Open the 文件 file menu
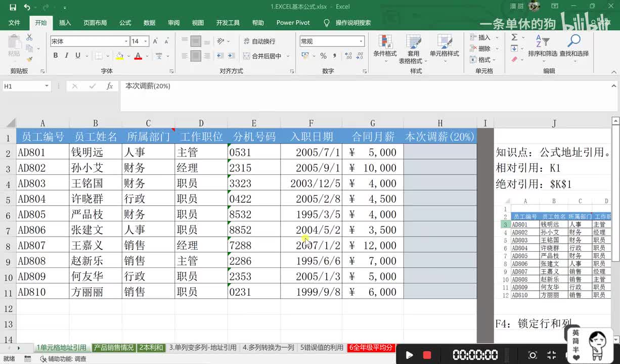This screenshot has height=364, width=620. [14, 23]
